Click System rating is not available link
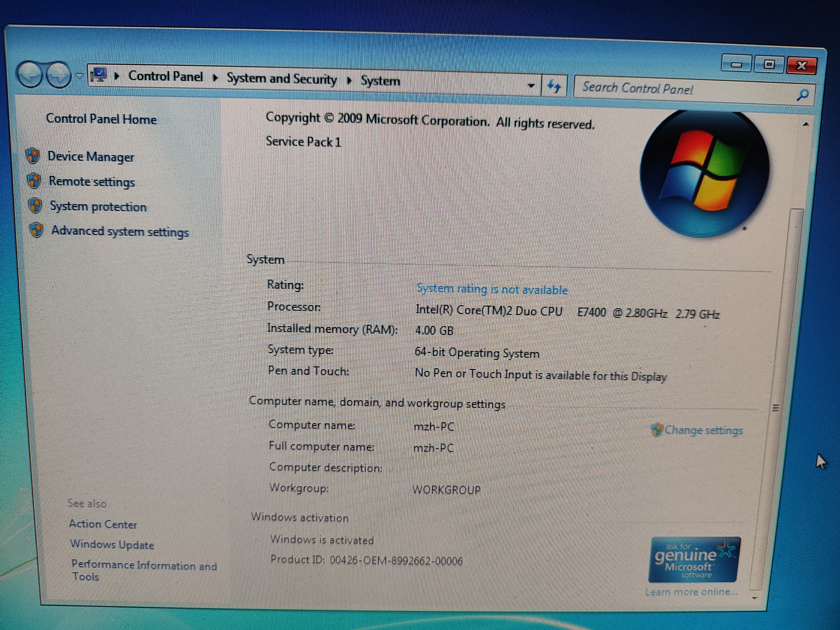The image size is (840, 630). 492,289
